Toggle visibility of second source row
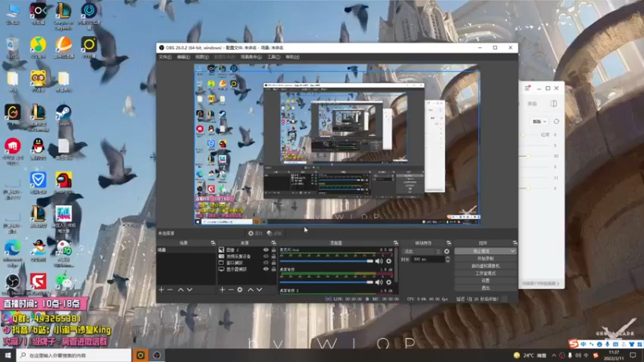644x362 pixels. [x=266, y=256]
